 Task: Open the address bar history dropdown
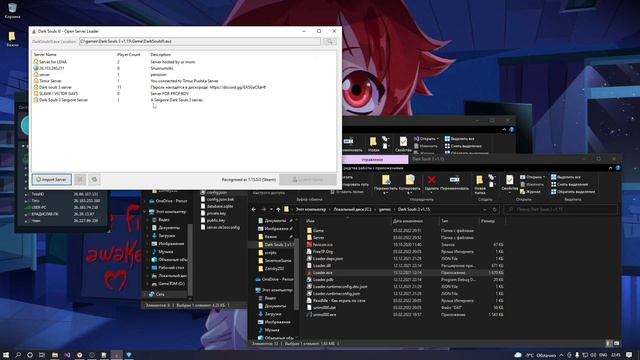point(484,209)
